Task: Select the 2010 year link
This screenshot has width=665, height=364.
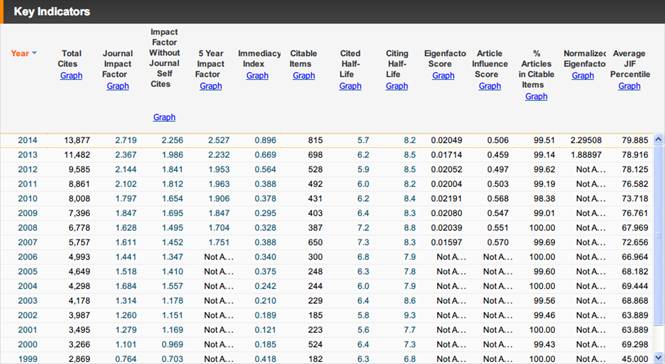Action: click(28, 199)
